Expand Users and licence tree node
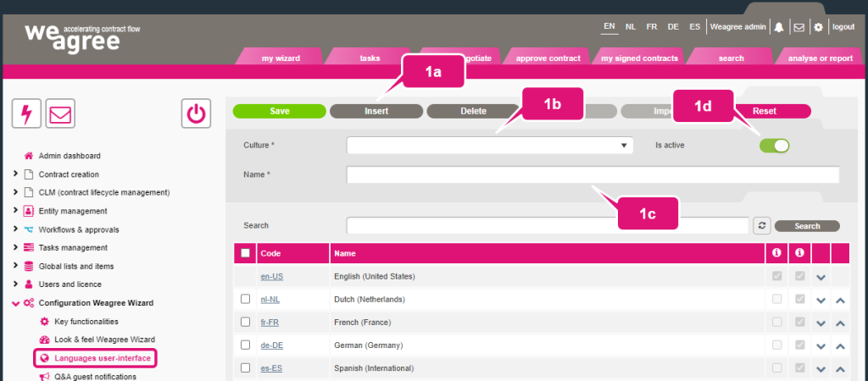Screen dimensions: 868x381 (15, 284)
